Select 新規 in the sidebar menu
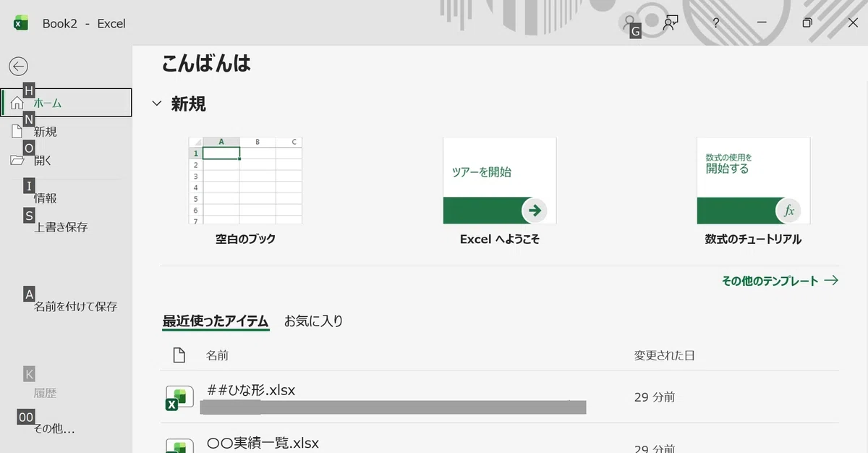The image size is (868, 453). [67, 132]
